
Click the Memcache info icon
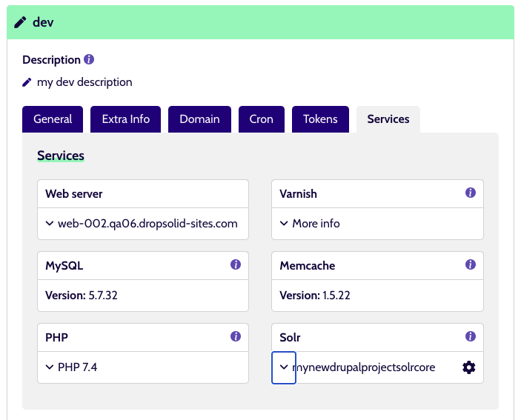(x=470, y=264)
